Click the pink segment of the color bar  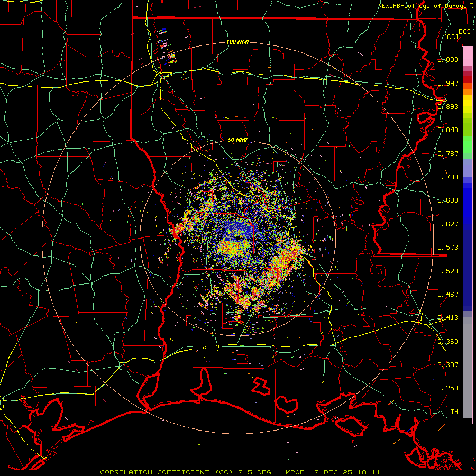[x=467, y=56]
